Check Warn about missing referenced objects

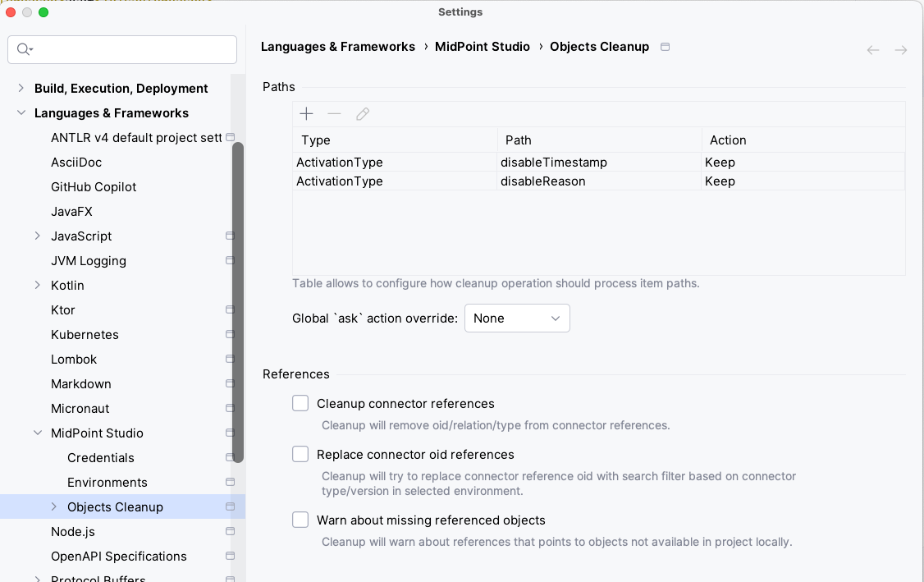[300, 519]
